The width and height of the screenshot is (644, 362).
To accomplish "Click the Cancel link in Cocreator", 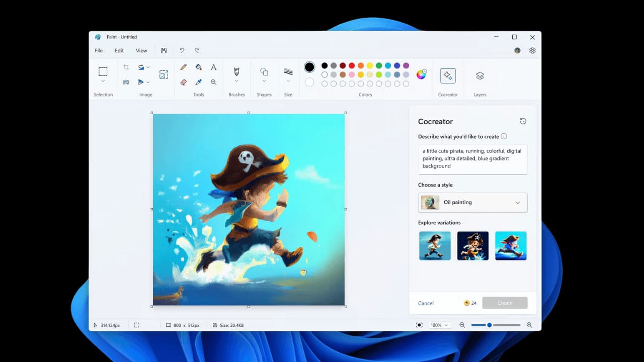I will [x=425, y=303].
